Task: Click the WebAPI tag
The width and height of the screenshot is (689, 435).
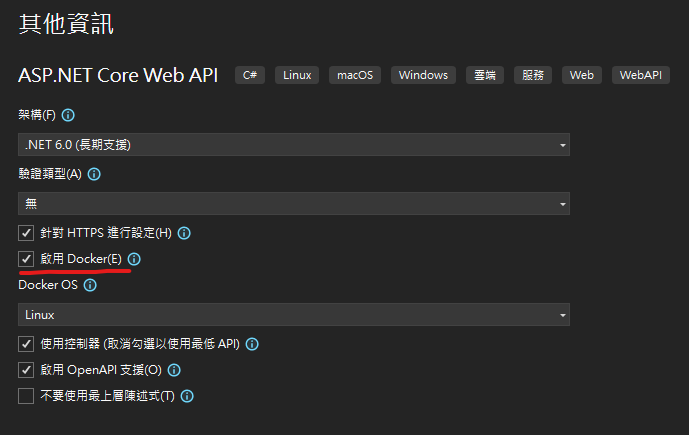Action: 641,75
